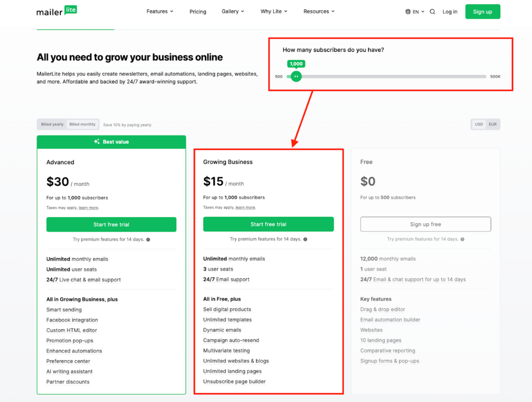Screen dimensions: 532x402
Task: Start free trial on the Growing Business plan
Action: 268,224
